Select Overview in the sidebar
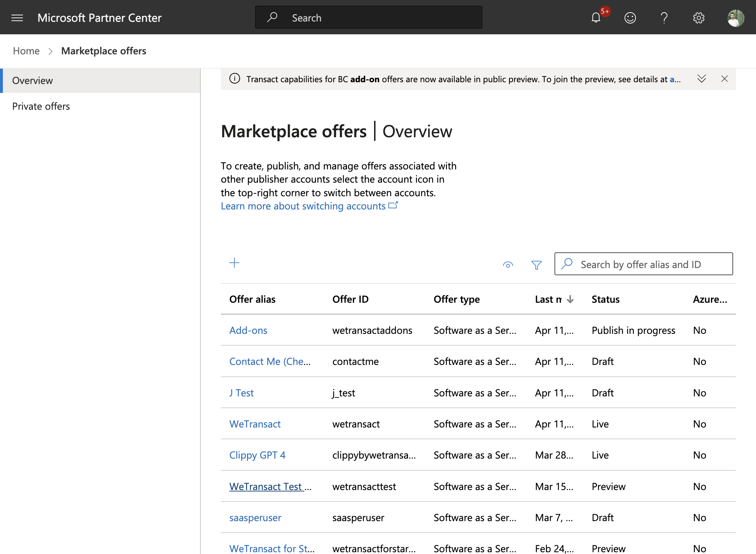 [100, 80]
